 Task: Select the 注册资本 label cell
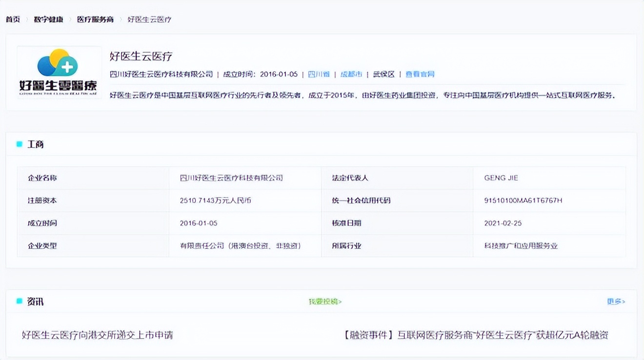tap(93, 200)
